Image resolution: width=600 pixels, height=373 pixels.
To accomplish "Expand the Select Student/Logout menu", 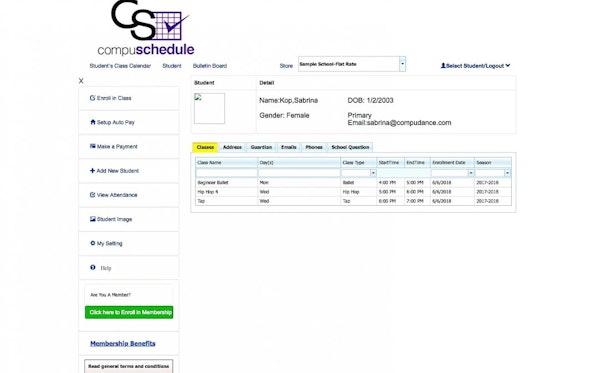I will point(475,66).
